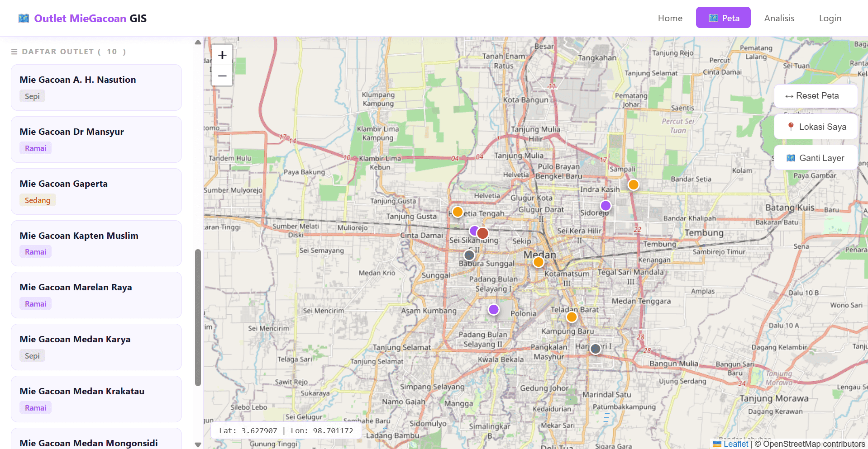Click the Reset Peta button

816,96
